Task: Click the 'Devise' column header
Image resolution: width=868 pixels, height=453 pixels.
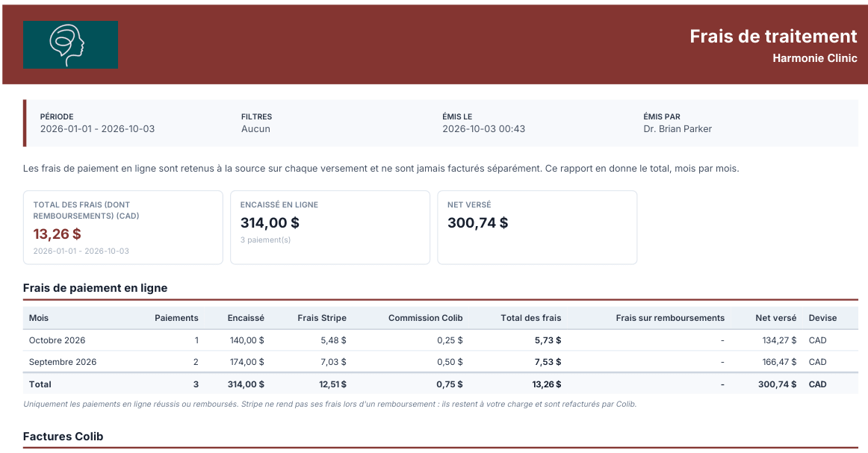Action: tap(822, 318)
